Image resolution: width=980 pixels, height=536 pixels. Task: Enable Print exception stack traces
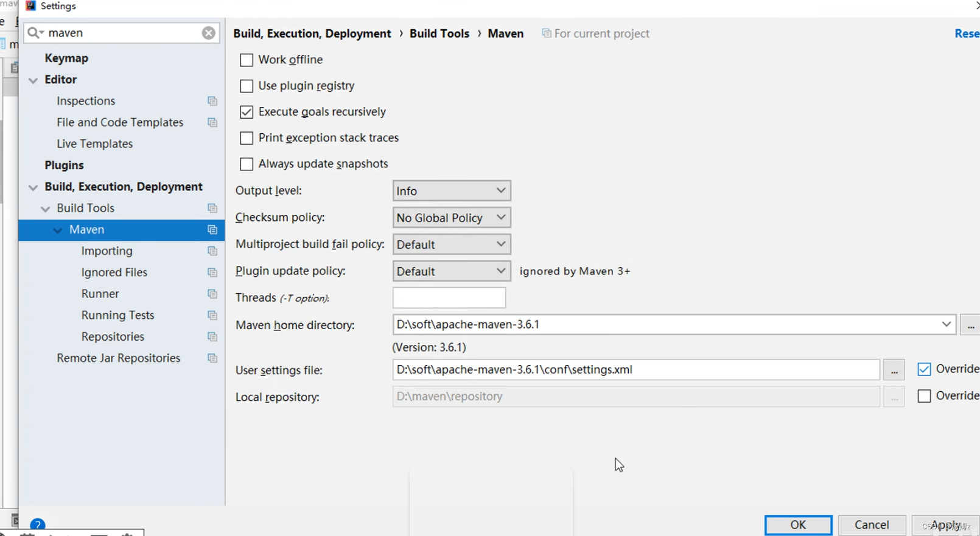(247, 138)
